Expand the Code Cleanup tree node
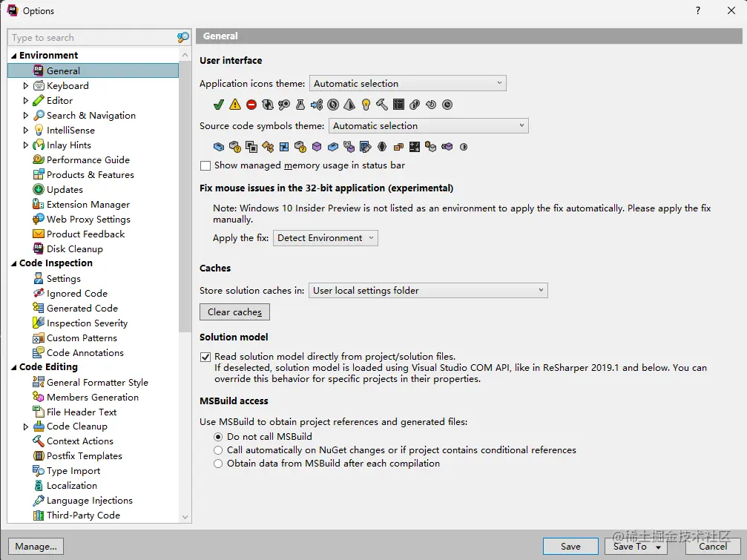This screenshot has height=560, width=747. coord(26,426)
